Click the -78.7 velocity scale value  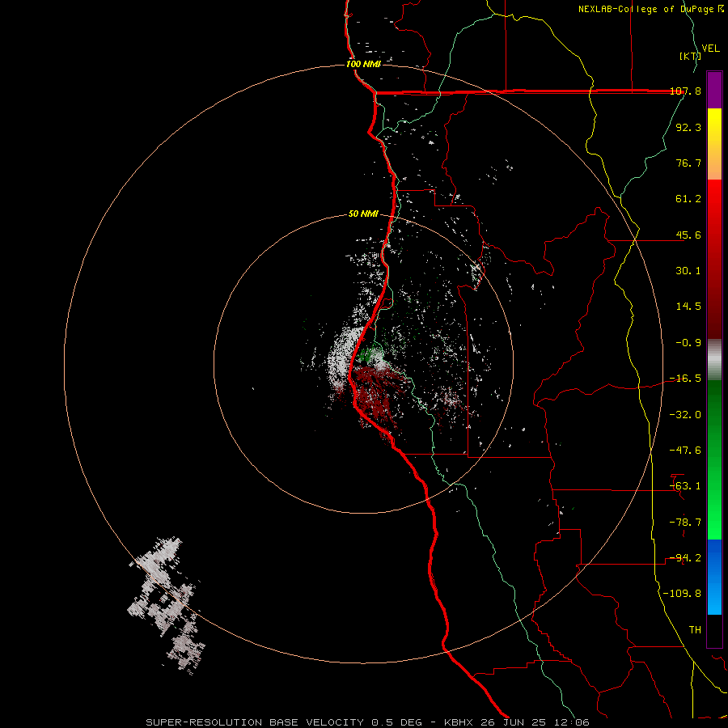(x=685, y=523)
